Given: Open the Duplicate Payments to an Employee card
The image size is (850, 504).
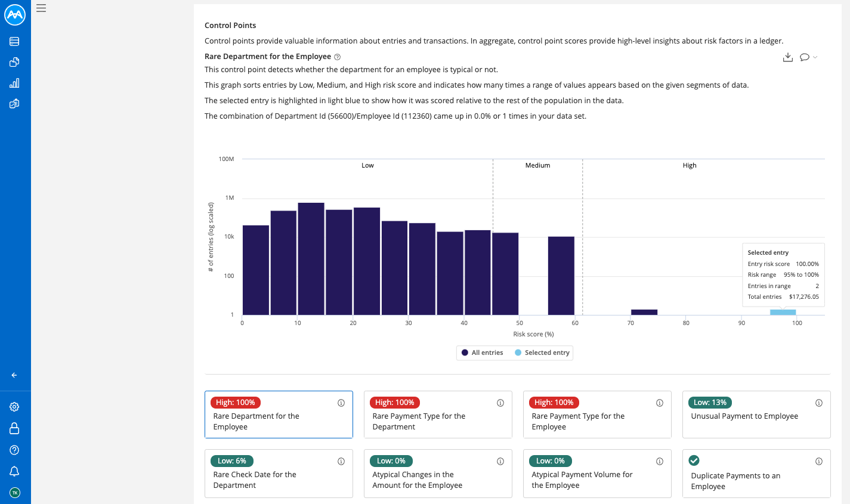Looking at the screenshot, I should click(x=756, y=474).
